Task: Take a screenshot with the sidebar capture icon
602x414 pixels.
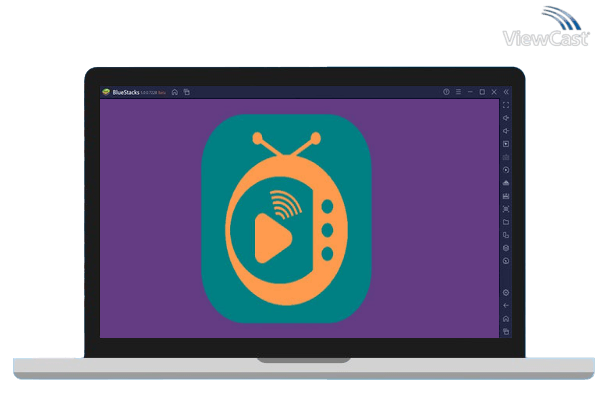Action: click(506, 209)
